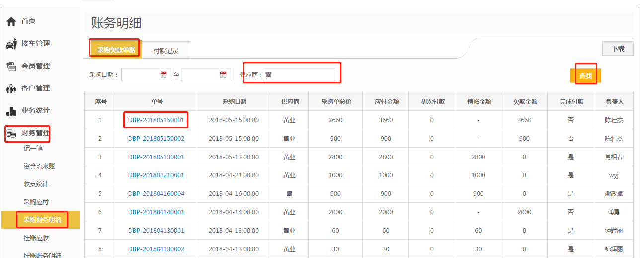644x258 pixels.
Task: Select 采购应付 submenu item
Action: pyautogui.click(x=36, y=202)
